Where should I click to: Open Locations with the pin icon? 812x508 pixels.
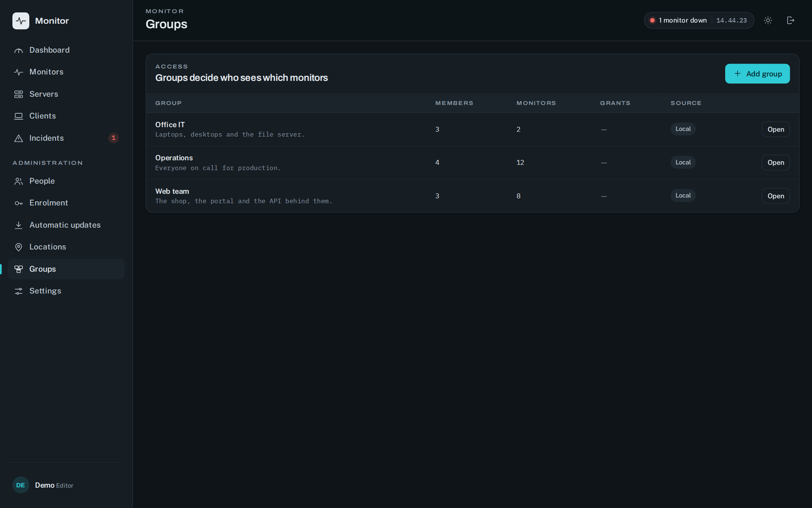(x=66, y=247)
